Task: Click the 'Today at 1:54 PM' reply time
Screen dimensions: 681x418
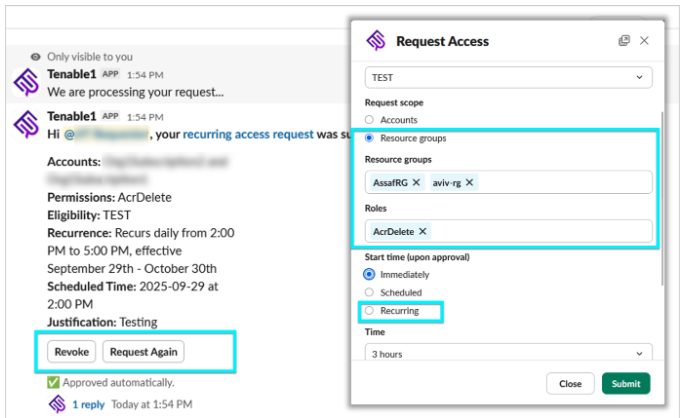Action: click(x=152, y=404)
